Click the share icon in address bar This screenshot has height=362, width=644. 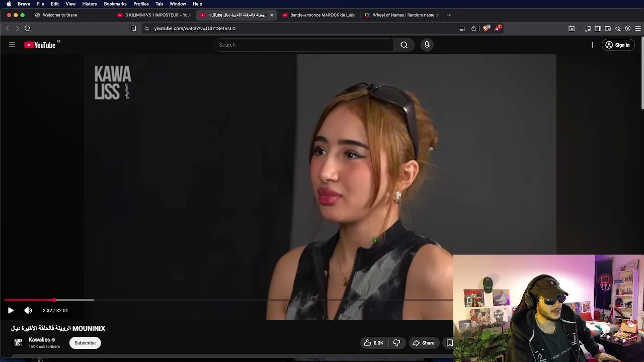click(473, 29)
